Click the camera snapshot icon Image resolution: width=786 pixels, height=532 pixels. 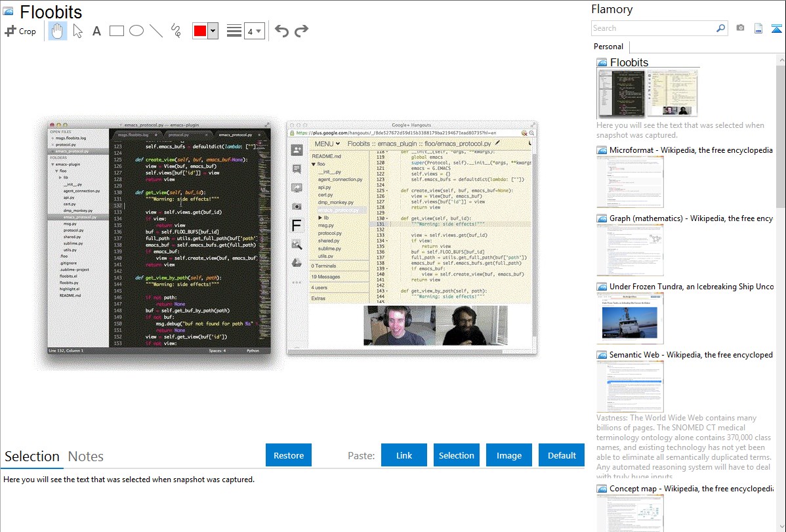(740, 28)
